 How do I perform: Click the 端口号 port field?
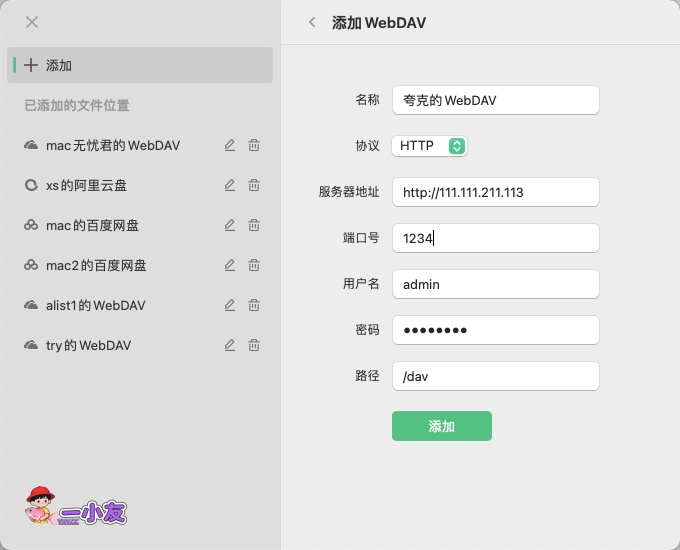495,238
